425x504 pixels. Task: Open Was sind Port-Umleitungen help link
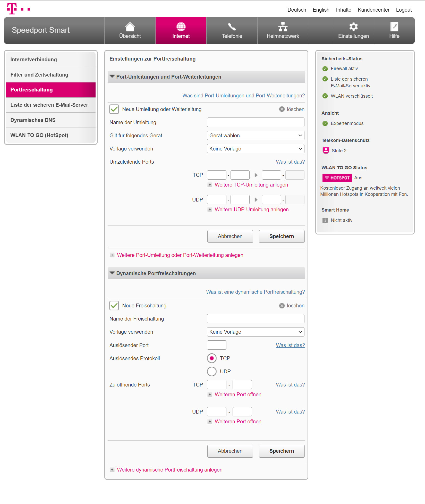pyautogui.click(x=244, y=96)
